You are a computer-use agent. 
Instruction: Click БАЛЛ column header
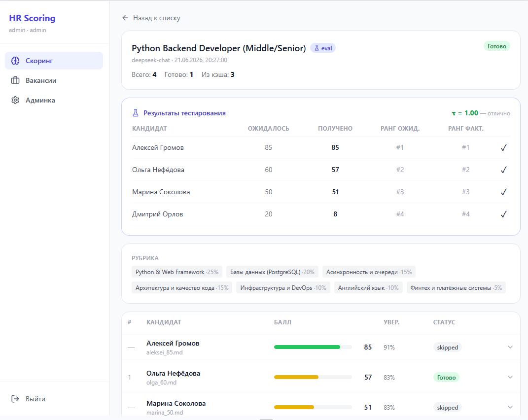(x=282, y=322)
